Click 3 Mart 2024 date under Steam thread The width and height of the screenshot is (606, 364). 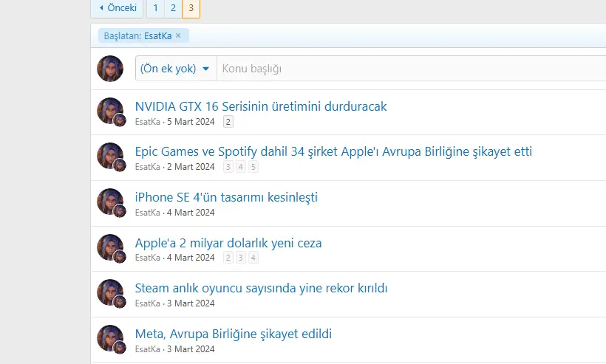click(191, 303)
